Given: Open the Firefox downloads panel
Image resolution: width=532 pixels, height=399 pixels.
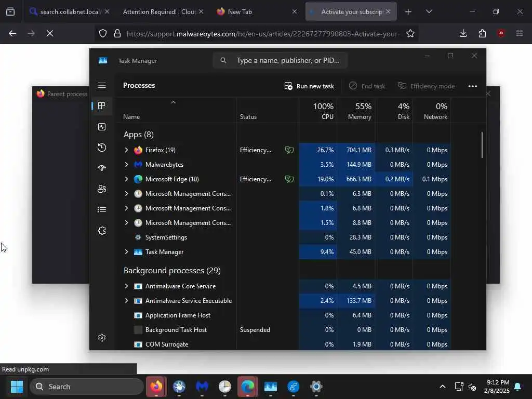Looking at the screenshot, I should tap(463, 33).
